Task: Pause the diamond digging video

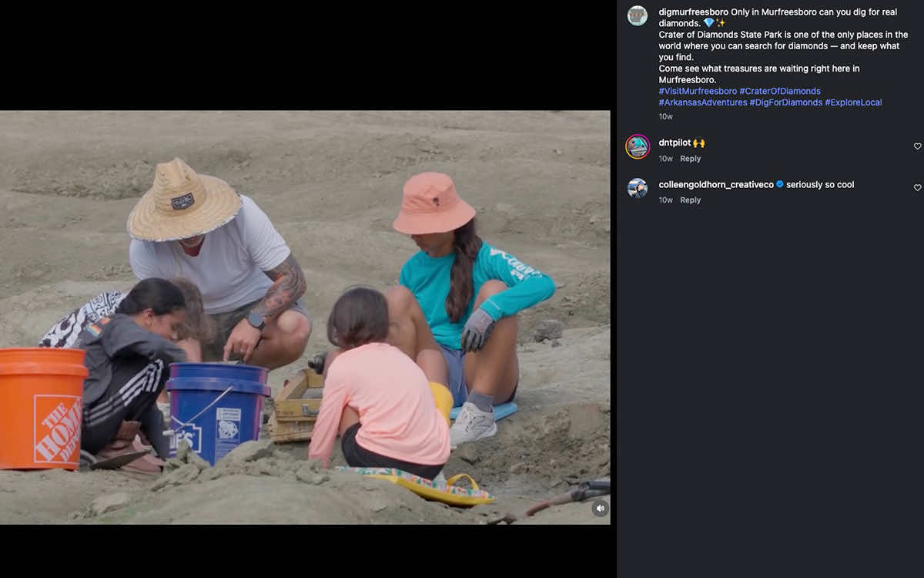Action: point(305,318)
